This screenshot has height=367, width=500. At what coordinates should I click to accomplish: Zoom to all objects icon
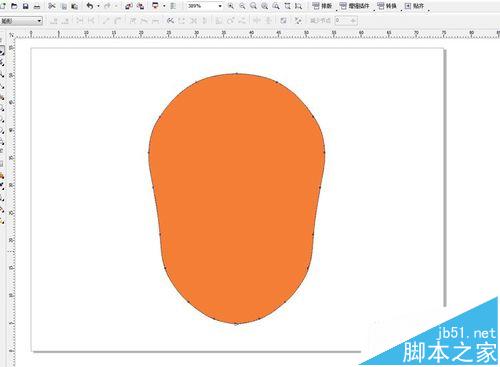pyautogui.click(x=265, y=6)
